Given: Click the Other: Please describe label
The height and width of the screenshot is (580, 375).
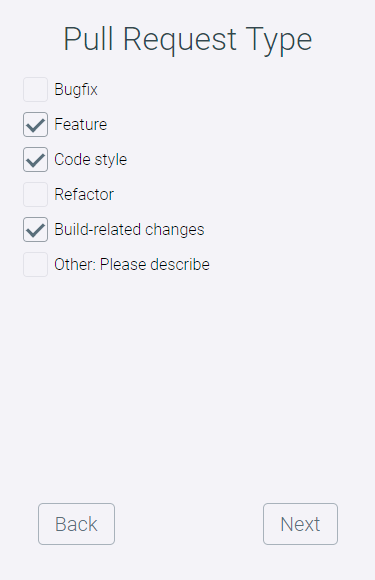Looking at the screenshot, I should click(x=132, y=264).
